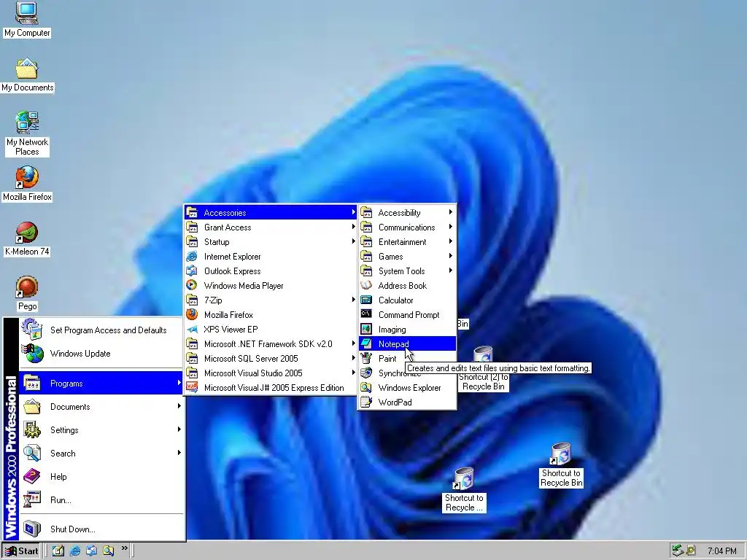Image resolution: width=747 pixels, height=560 pixels.
Task: Open Windows Update from Start menu
Action: tap(101, 354)
